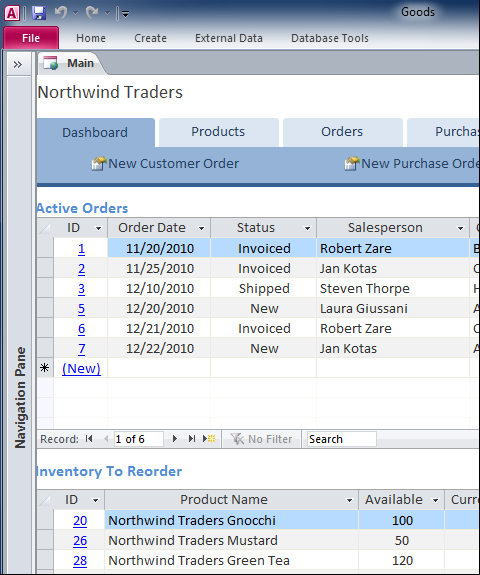Viewport: 480px width, 575px height.
Task: Click the Available value 120 cell
Action: pos(402,560)
